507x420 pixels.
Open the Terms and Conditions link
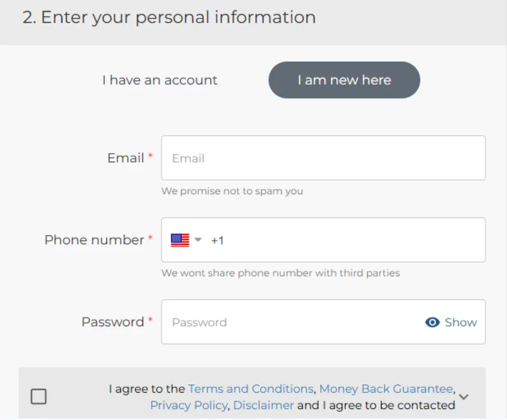click(251, 389)
